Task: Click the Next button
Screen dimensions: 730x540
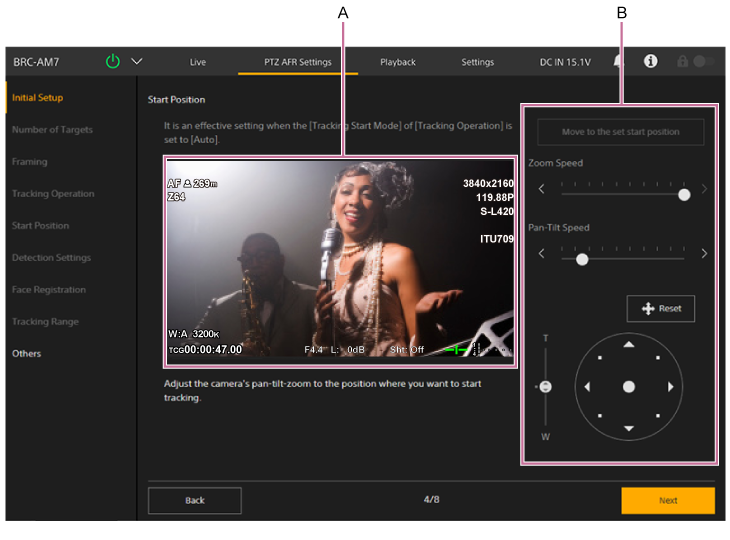Action: [668, 500]
